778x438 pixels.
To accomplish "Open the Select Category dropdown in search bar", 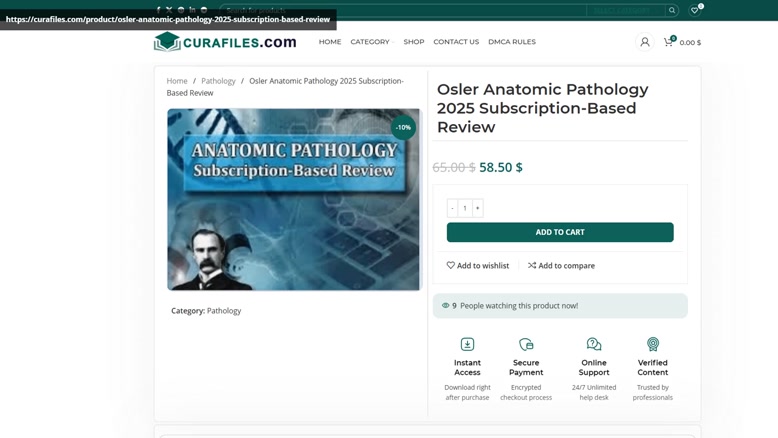I will (625, 10).
